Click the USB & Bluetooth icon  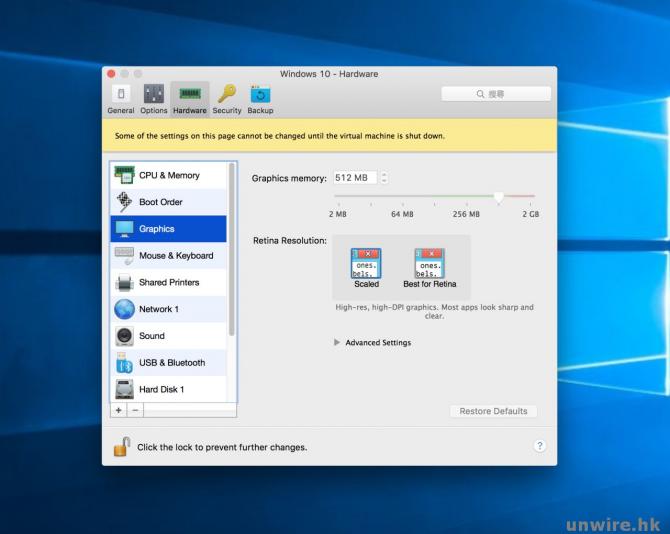click(x=124, y=363)
